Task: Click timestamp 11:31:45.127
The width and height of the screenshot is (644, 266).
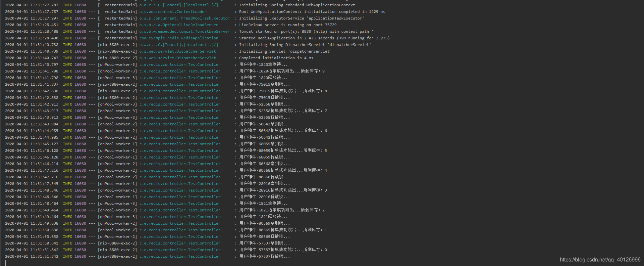Action: tap(44, 144)
